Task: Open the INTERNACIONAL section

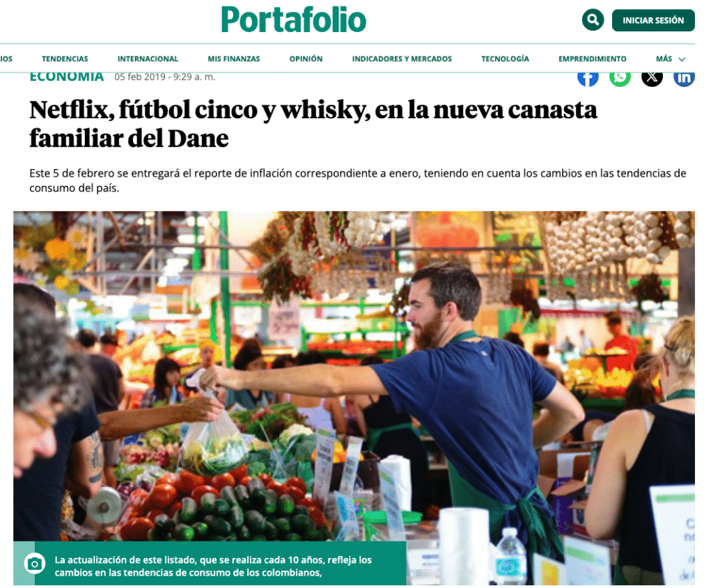Action: tap(148, 58)
